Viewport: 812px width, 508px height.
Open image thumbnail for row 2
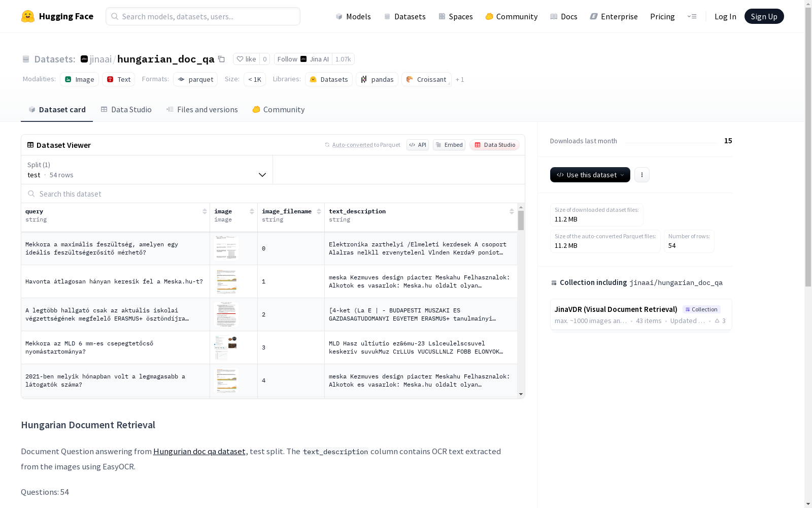point(226,314)
